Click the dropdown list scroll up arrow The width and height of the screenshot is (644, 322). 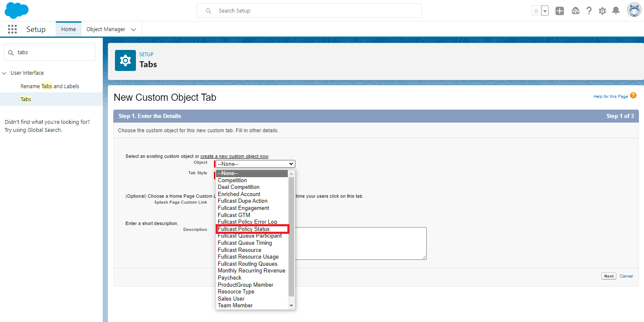pyautogui.click(x=292, y=173)
